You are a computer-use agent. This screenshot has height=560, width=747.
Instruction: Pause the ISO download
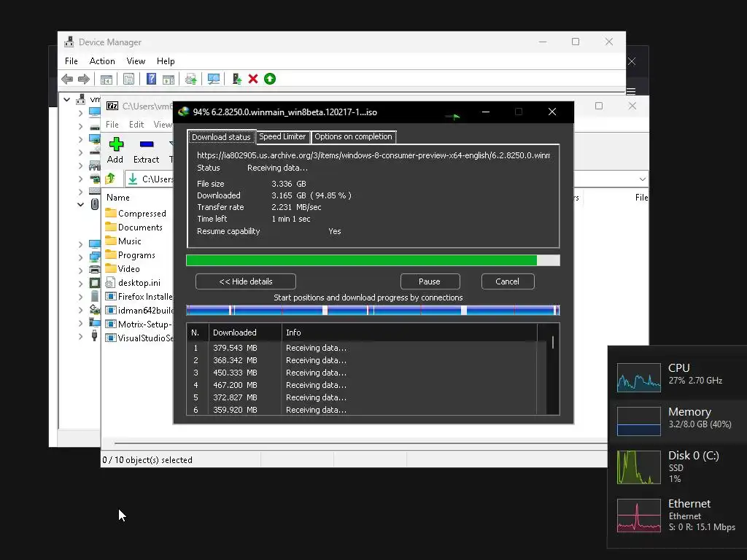430,281
